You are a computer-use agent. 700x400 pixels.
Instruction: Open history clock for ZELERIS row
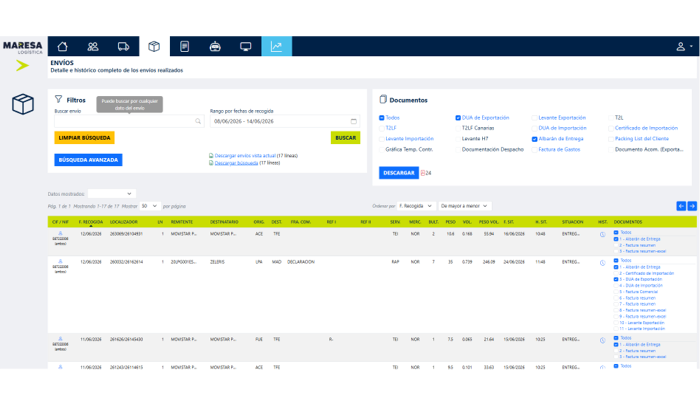point(603,263)
